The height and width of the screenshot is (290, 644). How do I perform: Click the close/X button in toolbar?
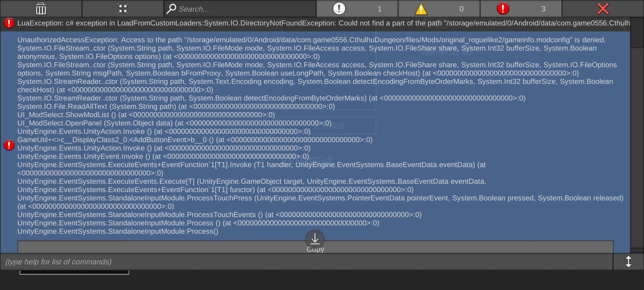tap(602, 8)
